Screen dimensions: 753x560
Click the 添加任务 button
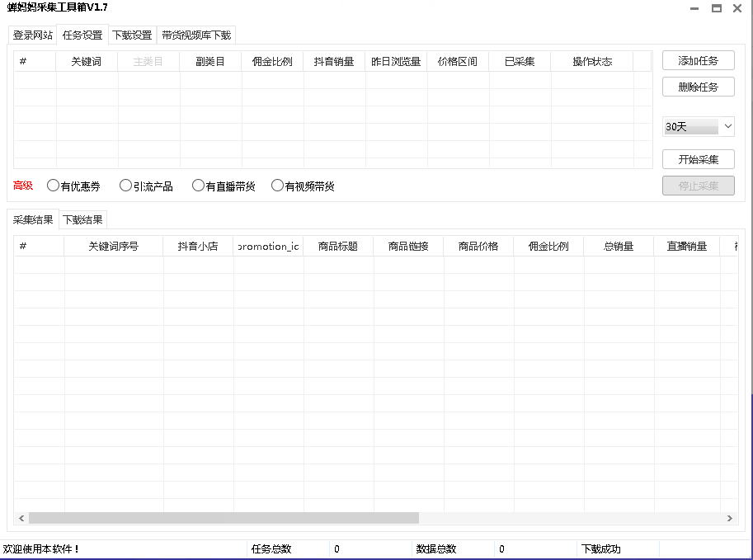pos(698,60)
